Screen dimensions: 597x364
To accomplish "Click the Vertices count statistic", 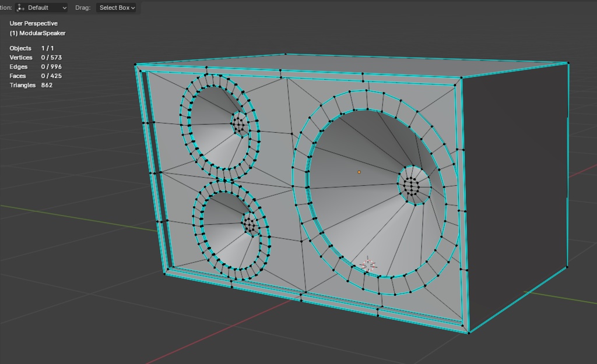I will [x=35, y=58].
